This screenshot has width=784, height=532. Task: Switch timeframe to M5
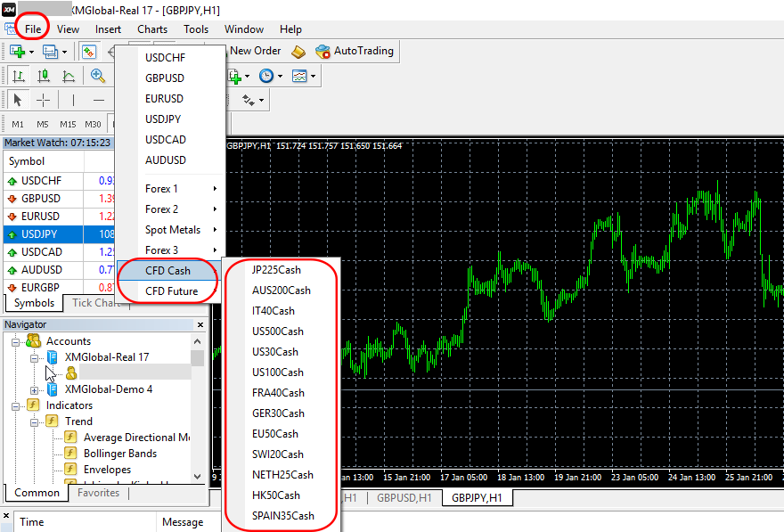[43, 124]
